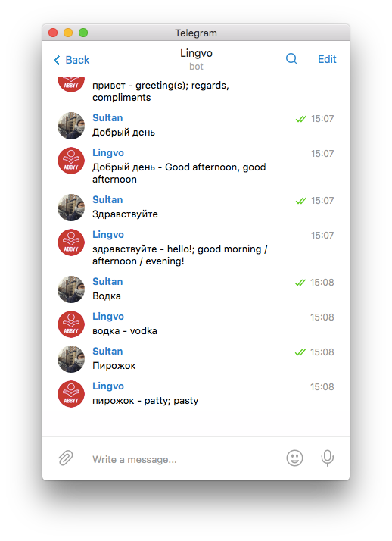Click Lingvo ABBYY avatar beside водка - vodka
The image size is (392, 541).
point(71,324)
